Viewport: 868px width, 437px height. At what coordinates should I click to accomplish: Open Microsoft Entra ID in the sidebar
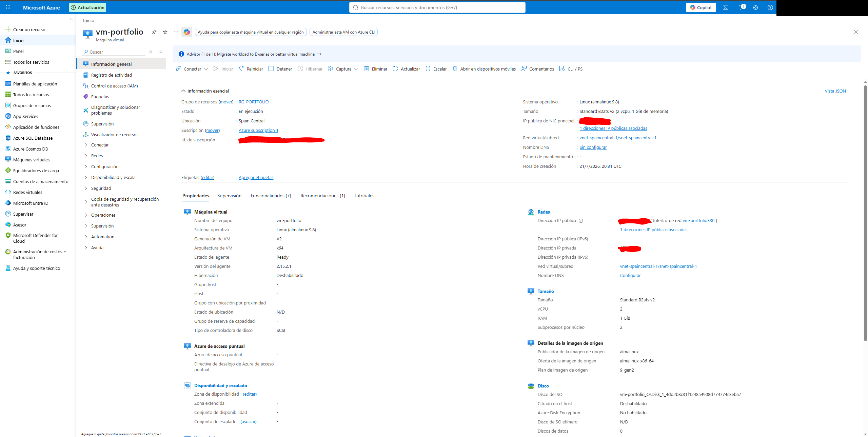(31, 203)
